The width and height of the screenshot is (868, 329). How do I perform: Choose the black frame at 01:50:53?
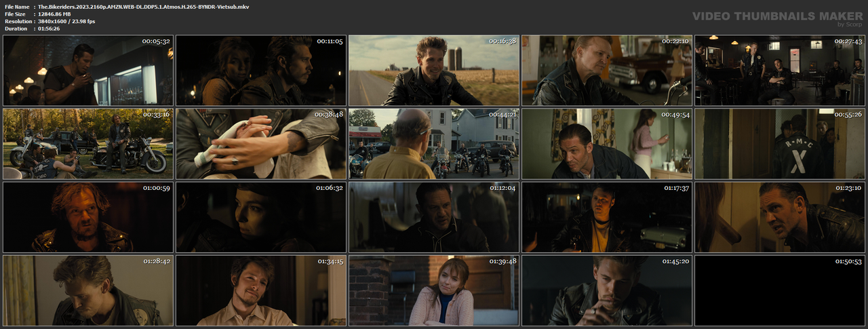tap(780, 290)
